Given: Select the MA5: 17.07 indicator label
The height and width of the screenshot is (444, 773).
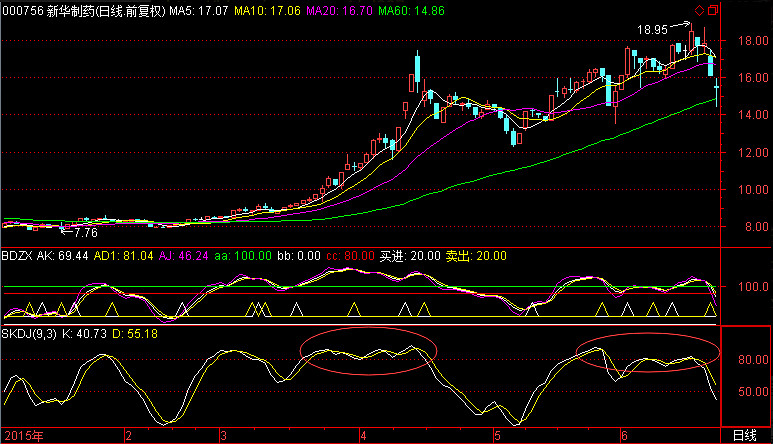Looking at the screenshot, I should point(199,11).
